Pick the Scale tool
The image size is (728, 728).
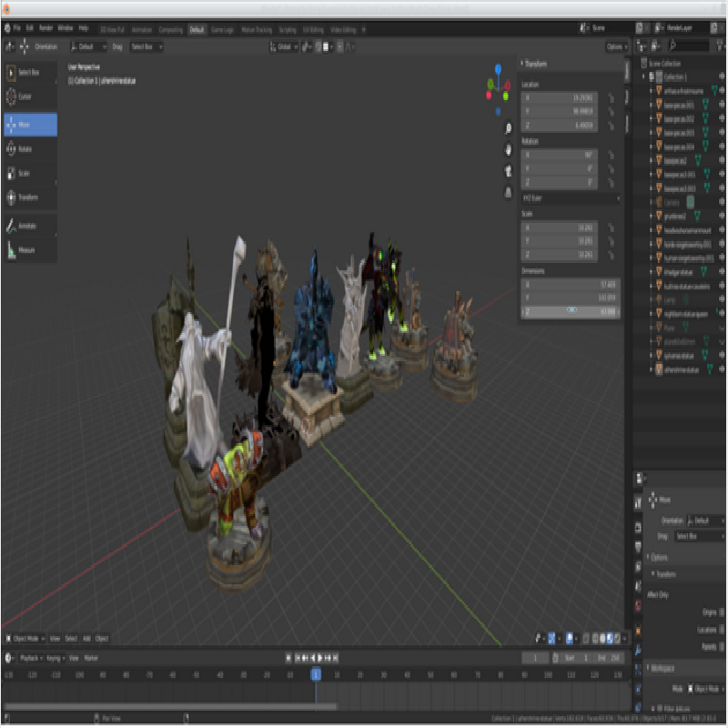tap(30, 173)
